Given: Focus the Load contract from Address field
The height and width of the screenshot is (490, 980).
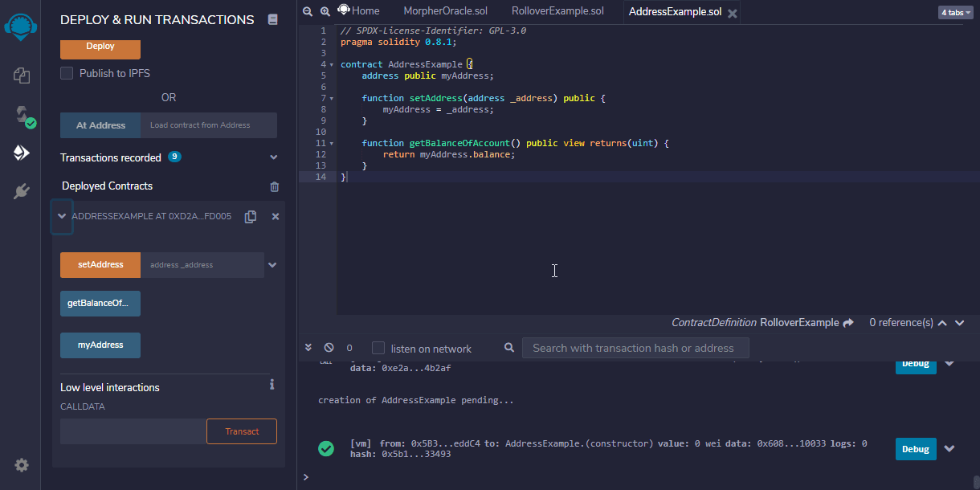Looking at the screenshot, I should pyautogui.click(x=209, y=125).
